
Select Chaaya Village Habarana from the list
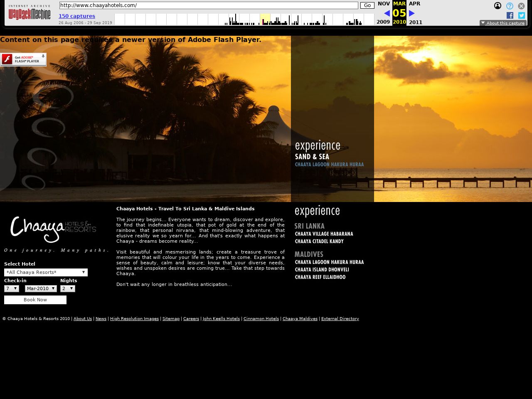(324, 234)
